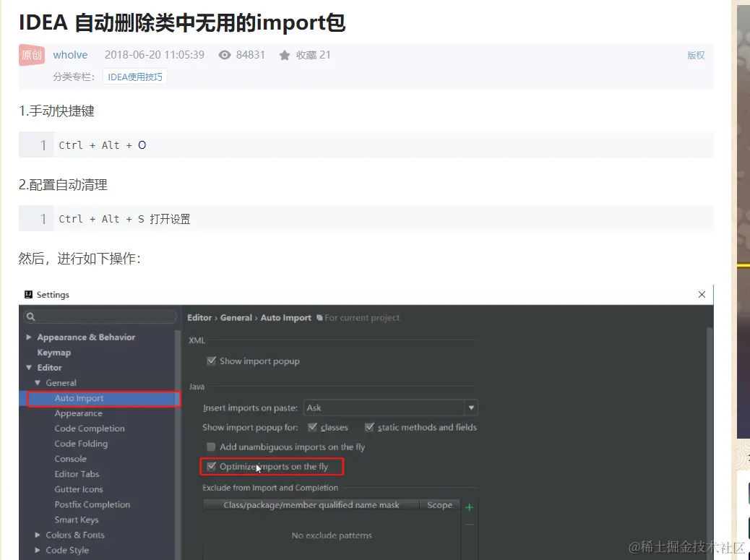Screen dimensions: 750x560
Task: Close the Settings dialog
Action: (702, 295)
